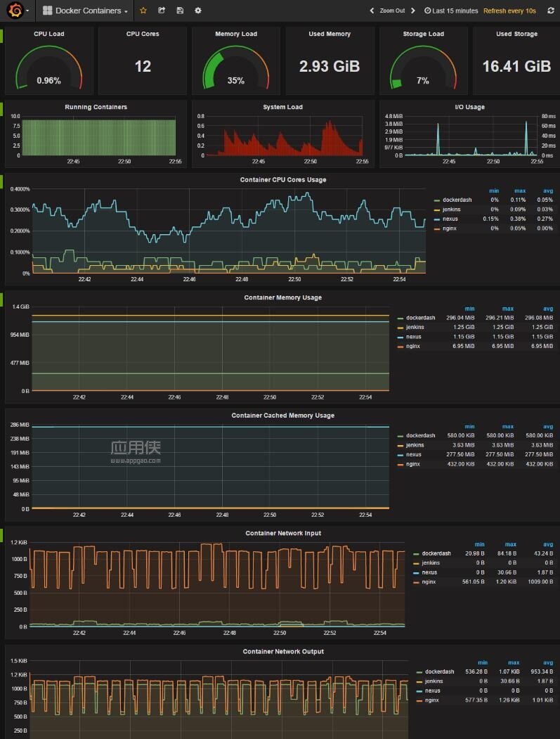Sort Network Input legend by min column

coord(479,544)
